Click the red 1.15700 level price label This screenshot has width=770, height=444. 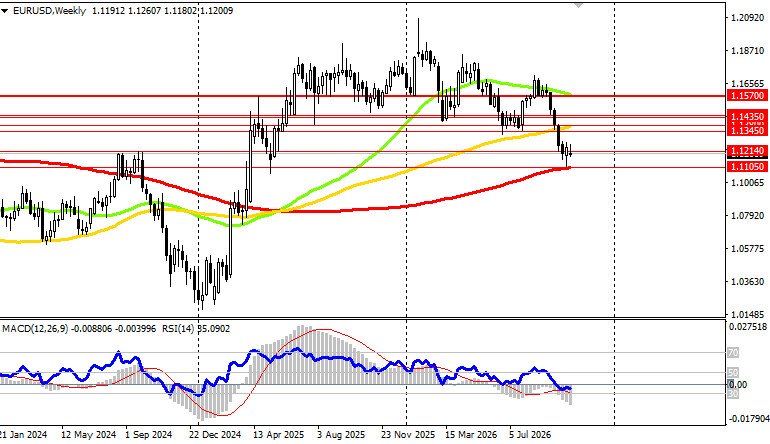coord(747,96)
